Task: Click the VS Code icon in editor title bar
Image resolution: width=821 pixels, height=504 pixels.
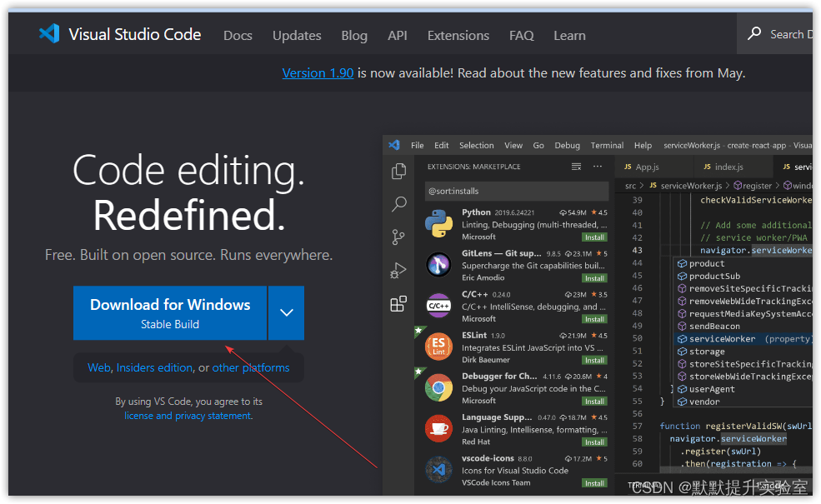Action: [394, 145]
